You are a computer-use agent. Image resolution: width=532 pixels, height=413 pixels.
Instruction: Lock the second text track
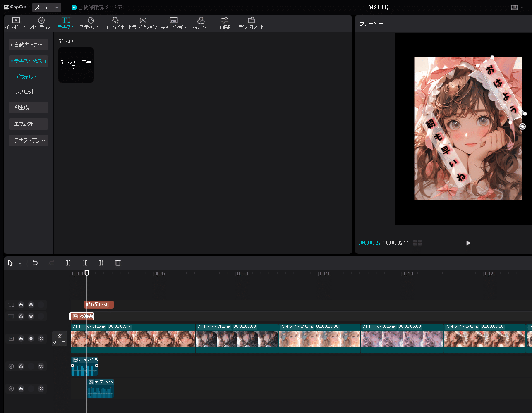tap(21, 316)
